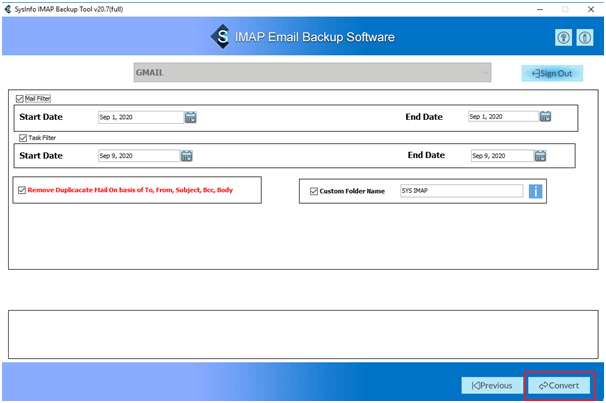
Task: Click the empty log box above the footer
Action: pos(302,334)
